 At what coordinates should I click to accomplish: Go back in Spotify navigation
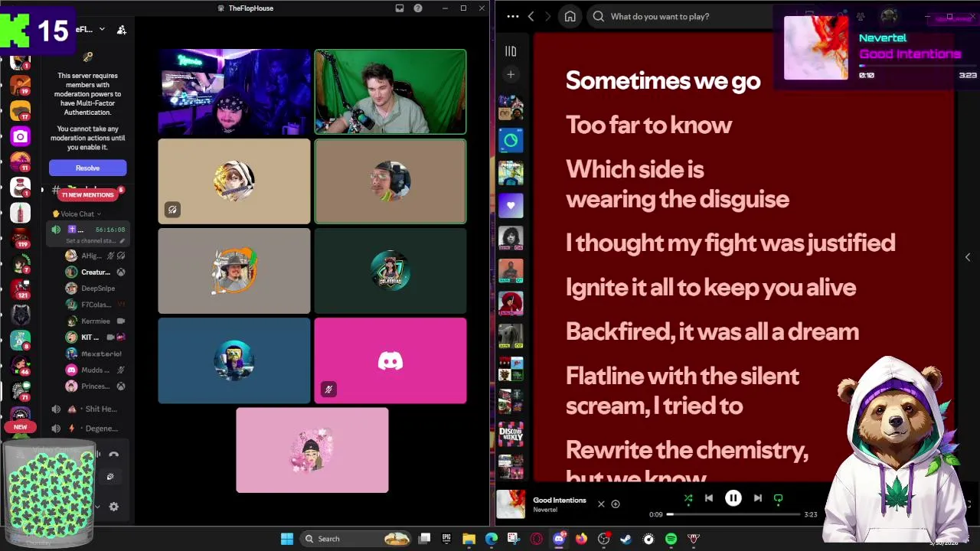[x=531, y=16]
